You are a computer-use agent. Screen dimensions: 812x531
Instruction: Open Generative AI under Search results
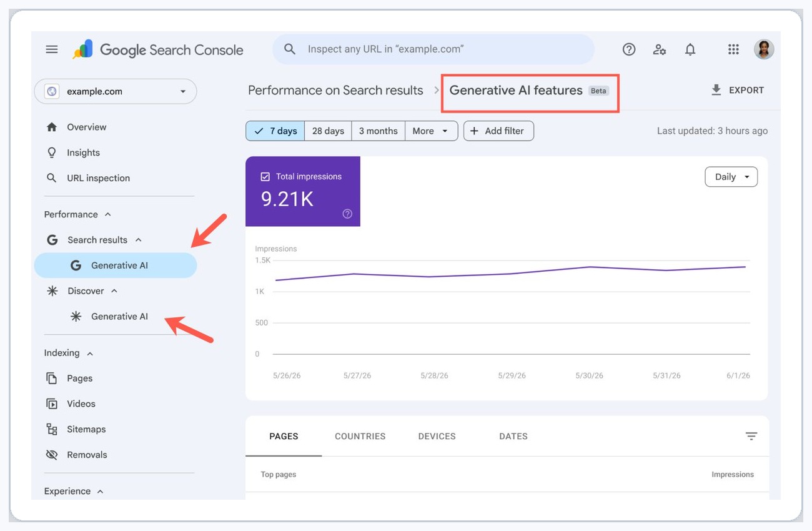click(x=116, y=265)
